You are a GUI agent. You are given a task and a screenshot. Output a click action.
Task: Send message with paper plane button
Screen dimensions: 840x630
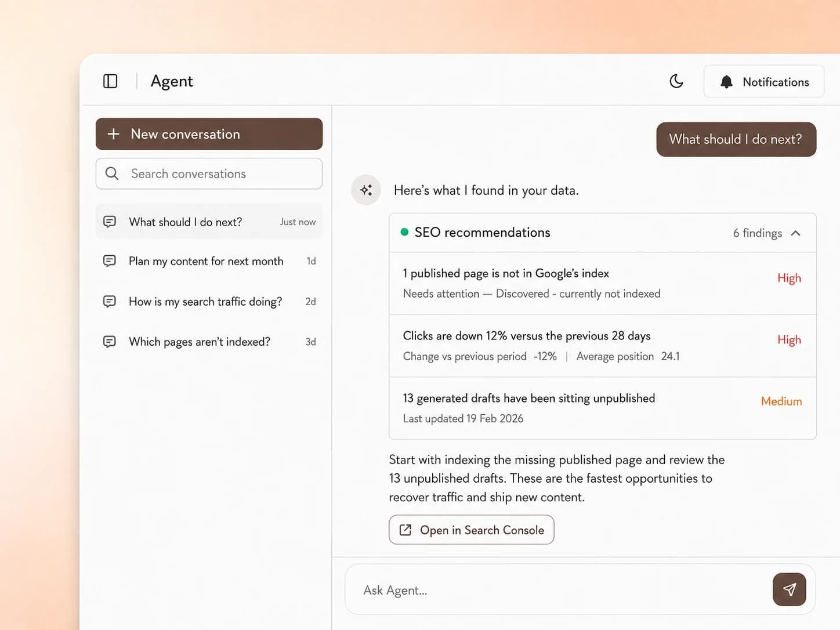coord(789,589)
